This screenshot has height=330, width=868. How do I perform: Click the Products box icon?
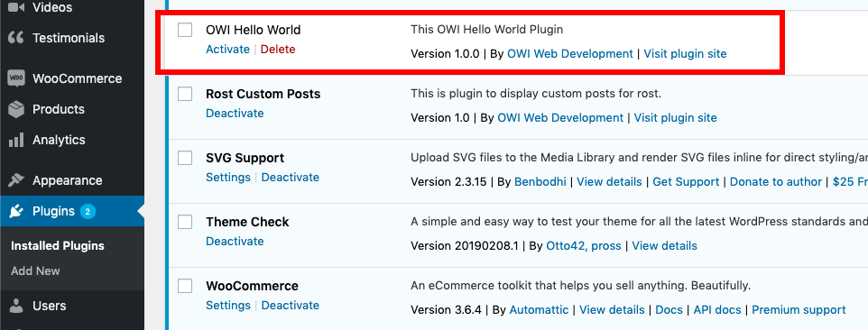pos(16,109)
